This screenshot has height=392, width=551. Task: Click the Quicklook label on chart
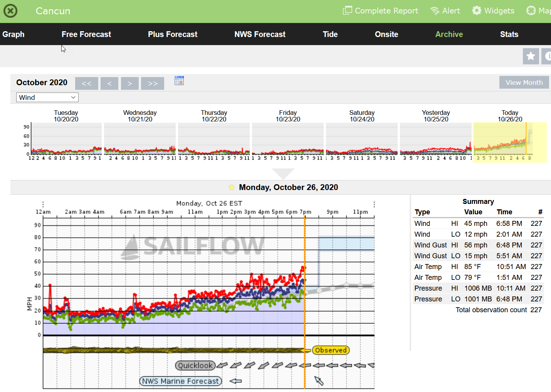pyautogui.click(x=195, y=365)
